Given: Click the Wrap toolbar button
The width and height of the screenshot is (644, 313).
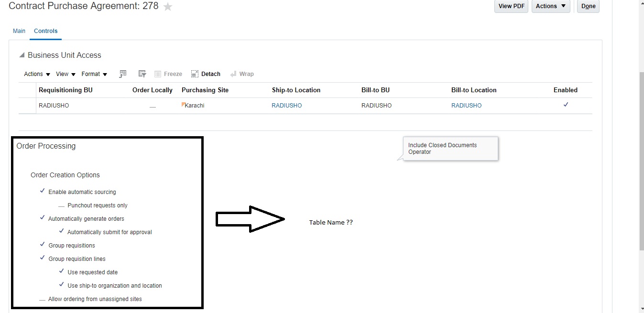Looking at the screenshot, I should pos(242,74).
